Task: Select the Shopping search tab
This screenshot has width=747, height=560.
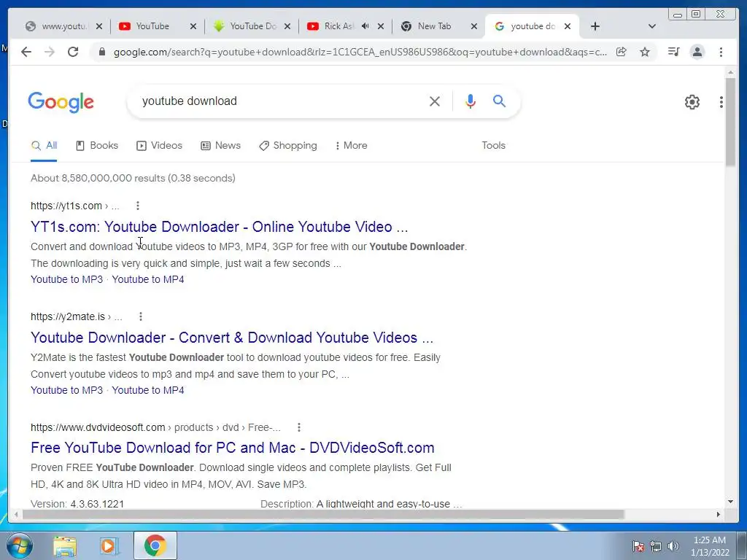Action: 287,145
